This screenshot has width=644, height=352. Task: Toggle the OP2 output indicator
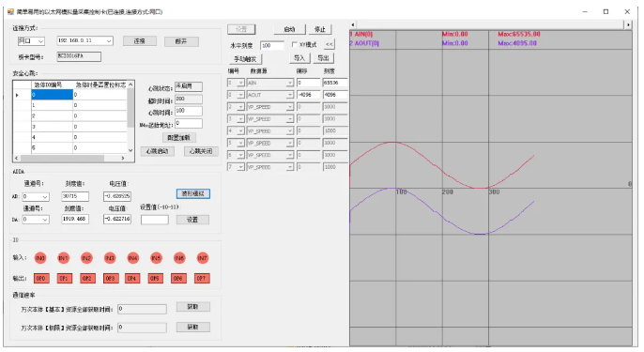(87, 279)
